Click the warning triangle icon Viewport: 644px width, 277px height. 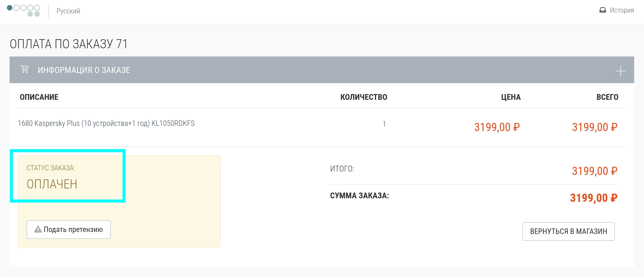click(38, 229)
